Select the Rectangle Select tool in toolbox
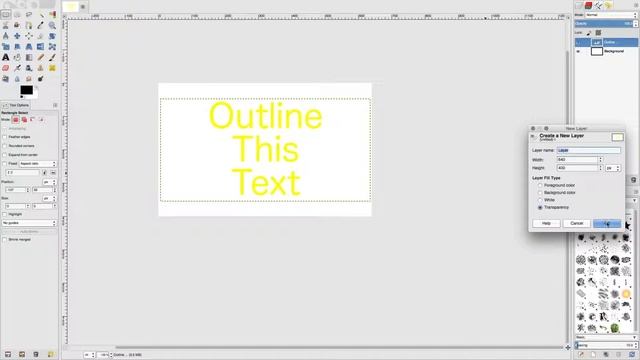Viewport: 640px width, 360px height. pyautogui.click(x=6, y=15)
